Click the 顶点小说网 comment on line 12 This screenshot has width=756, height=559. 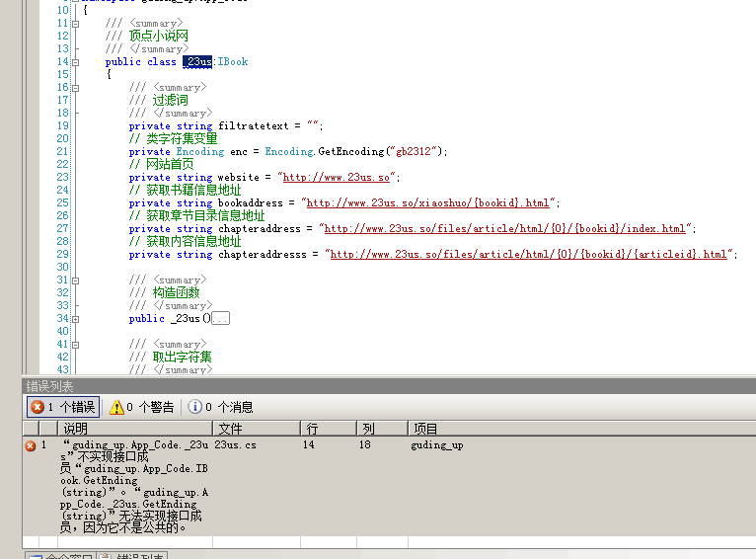pos(159,36)
